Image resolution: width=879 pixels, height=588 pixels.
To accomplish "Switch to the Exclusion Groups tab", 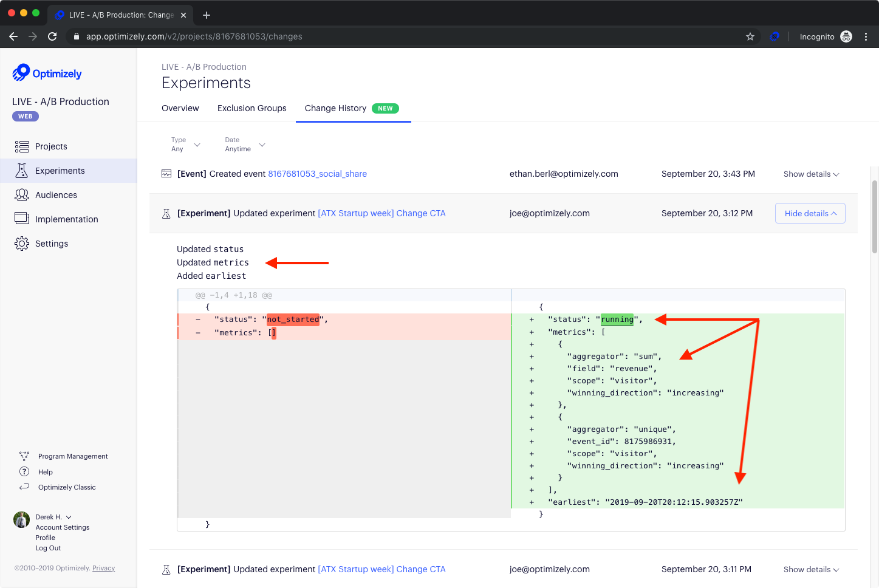I will [x=252, y=108].
